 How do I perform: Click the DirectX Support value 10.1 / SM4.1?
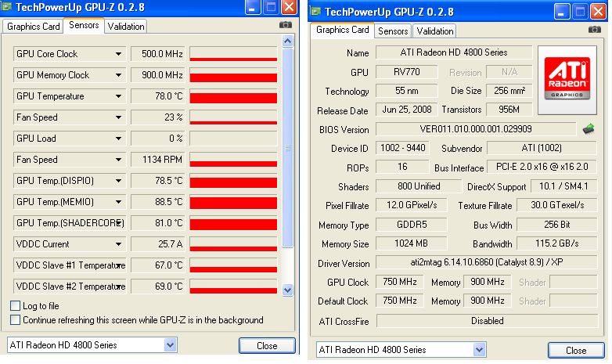(x=563, y=186)
